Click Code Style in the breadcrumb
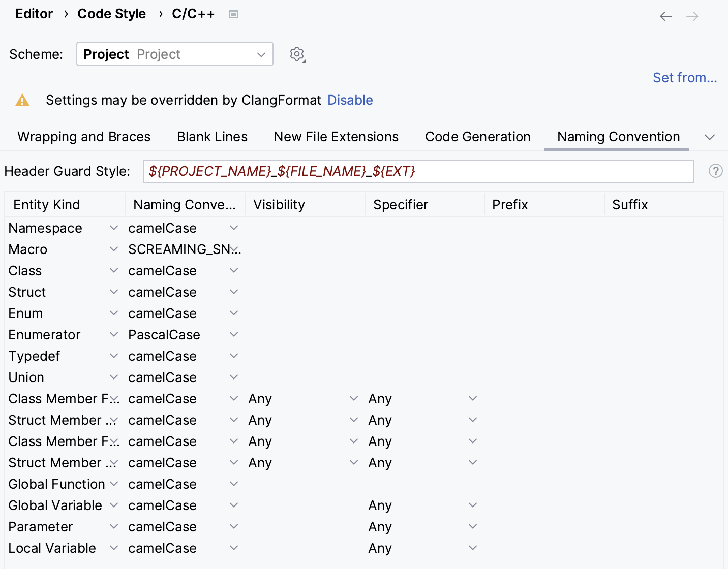The width and height of the screenshot is (728, 569). pyautogui.click(x=112, y=14)
